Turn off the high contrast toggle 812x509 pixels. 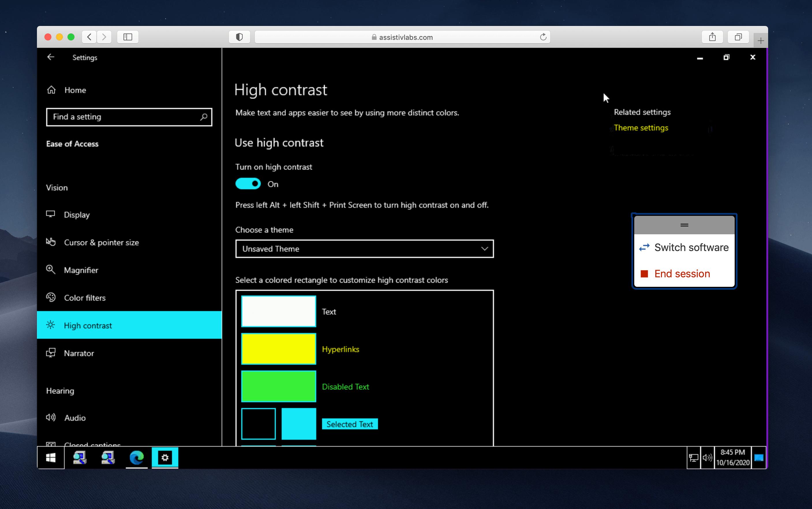coord(248,184)
